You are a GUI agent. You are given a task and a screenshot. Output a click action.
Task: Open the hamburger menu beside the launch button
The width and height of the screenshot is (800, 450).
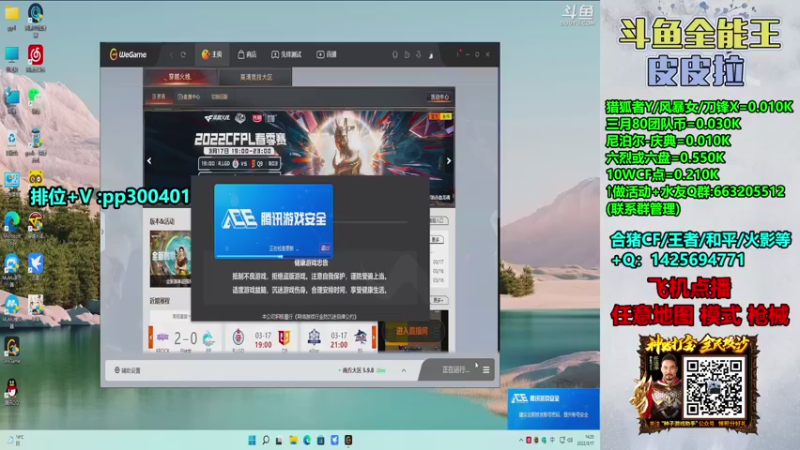click(486, 369)
